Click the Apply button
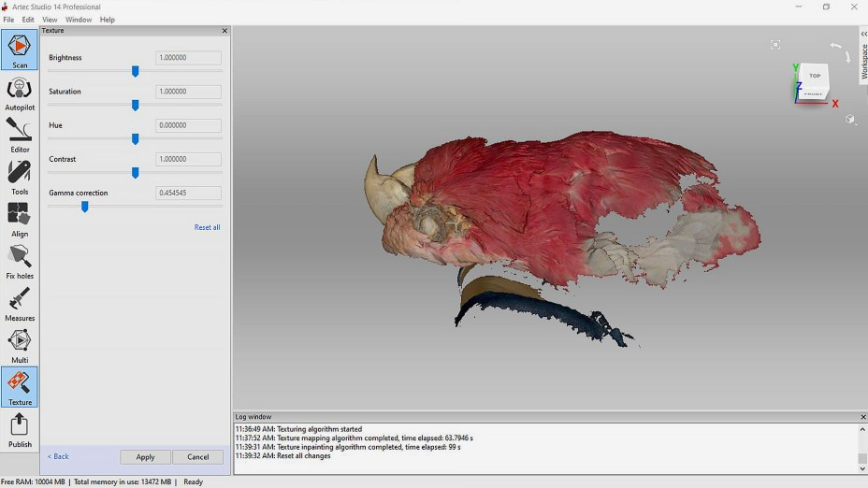The height and width of the screenshot is (488, 868). (145, 457)
